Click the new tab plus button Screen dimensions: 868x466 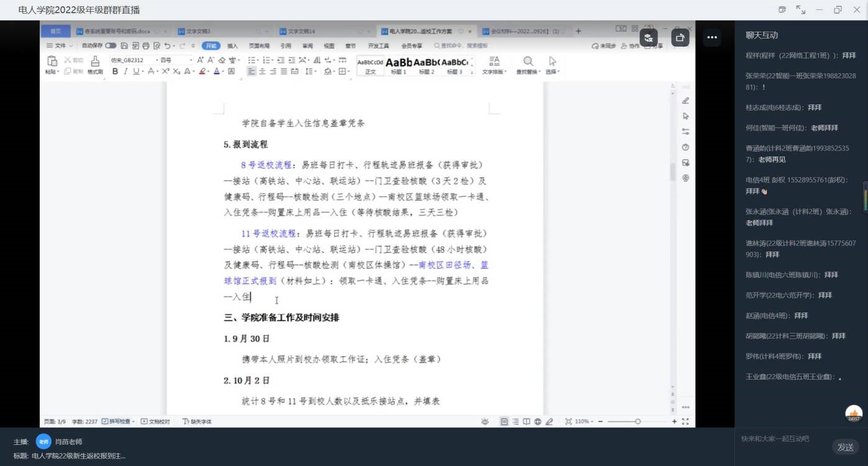pyautogui.click(x=578, y=31)
